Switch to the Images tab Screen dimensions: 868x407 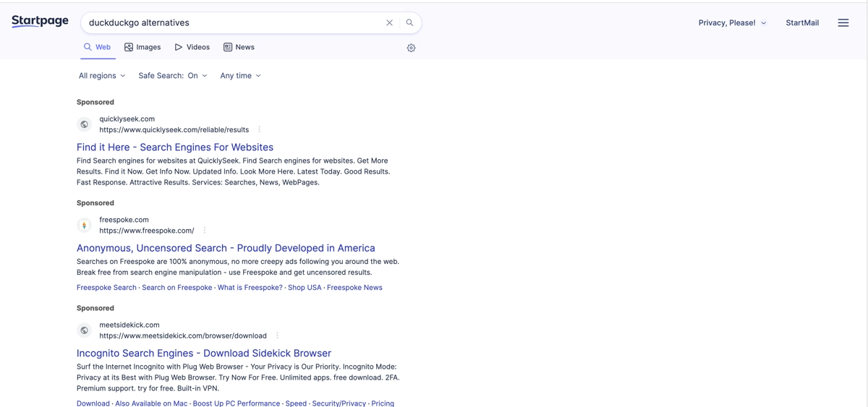pos(142,47)
